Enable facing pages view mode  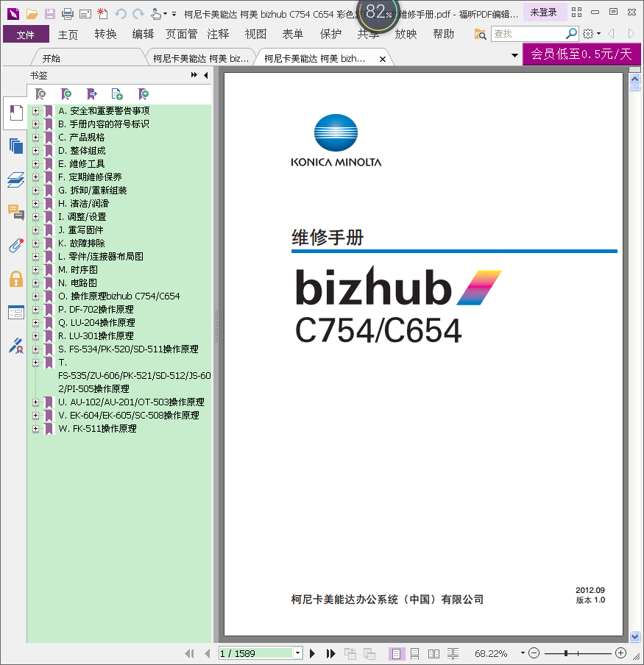(434, 653)
